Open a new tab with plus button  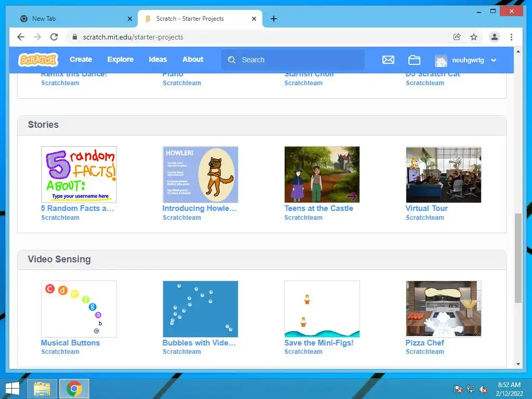[274, 19]
